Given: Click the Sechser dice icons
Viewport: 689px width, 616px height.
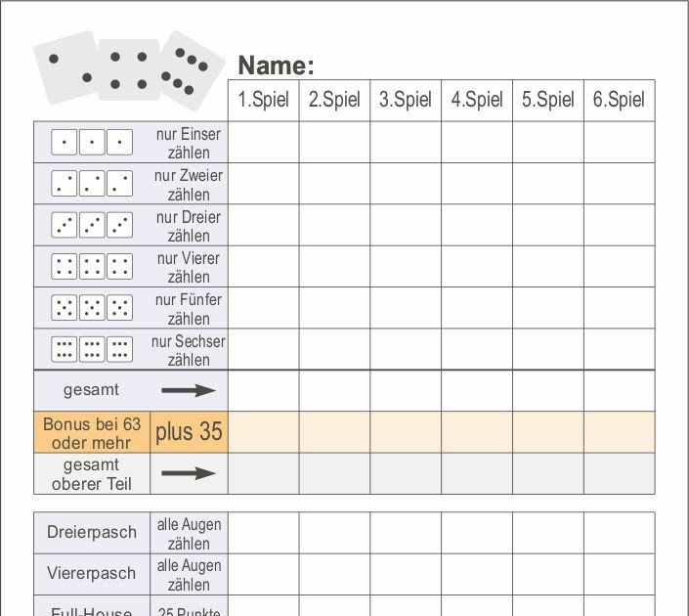Looking at the screenshot, I should tap(92, 349).
